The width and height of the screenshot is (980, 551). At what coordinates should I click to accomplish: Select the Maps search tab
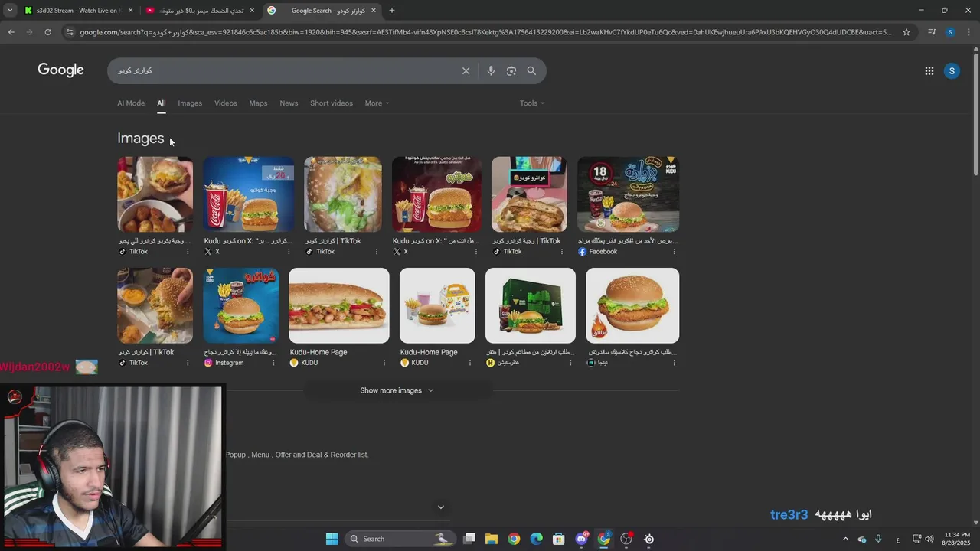[258, 103]
